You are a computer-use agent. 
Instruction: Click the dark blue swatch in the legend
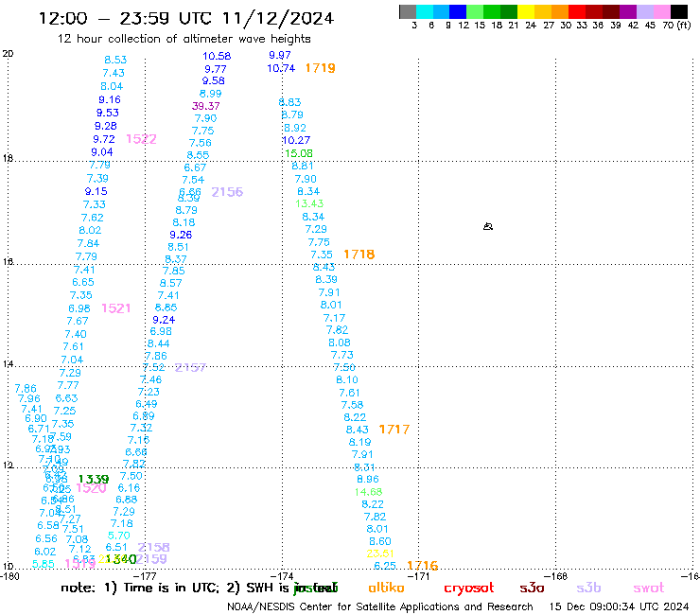tap(458, 11)
